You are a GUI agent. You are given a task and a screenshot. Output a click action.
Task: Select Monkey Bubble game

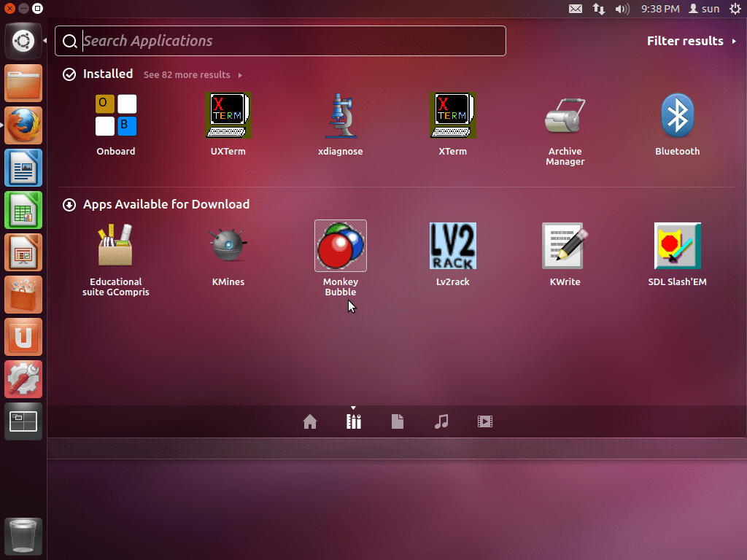coord(341,246)
